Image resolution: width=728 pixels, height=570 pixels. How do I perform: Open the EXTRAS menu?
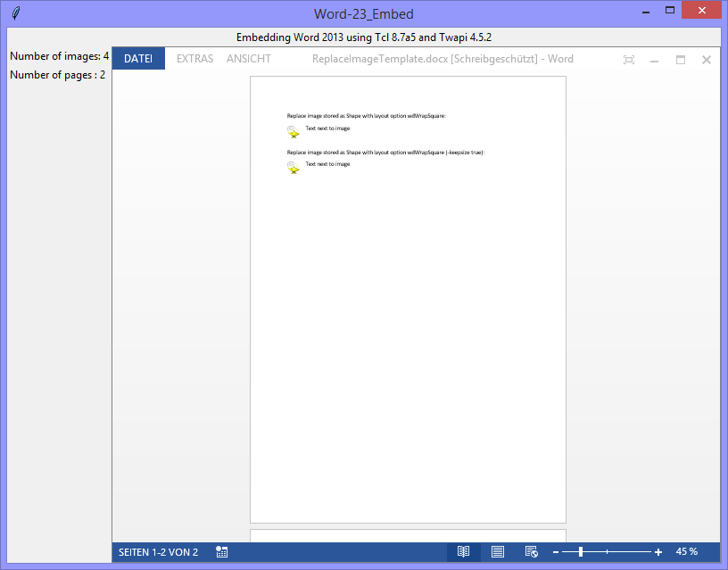tap(195, 59)
